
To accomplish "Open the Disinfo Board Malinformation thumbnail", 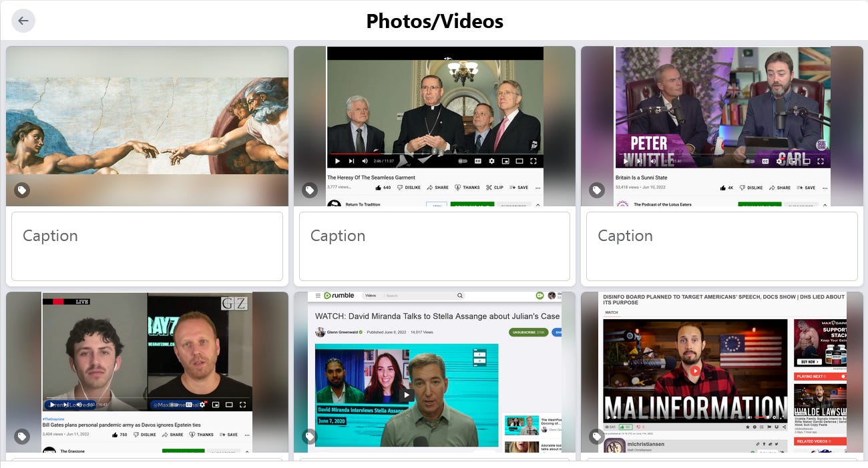I will [722, 373].
